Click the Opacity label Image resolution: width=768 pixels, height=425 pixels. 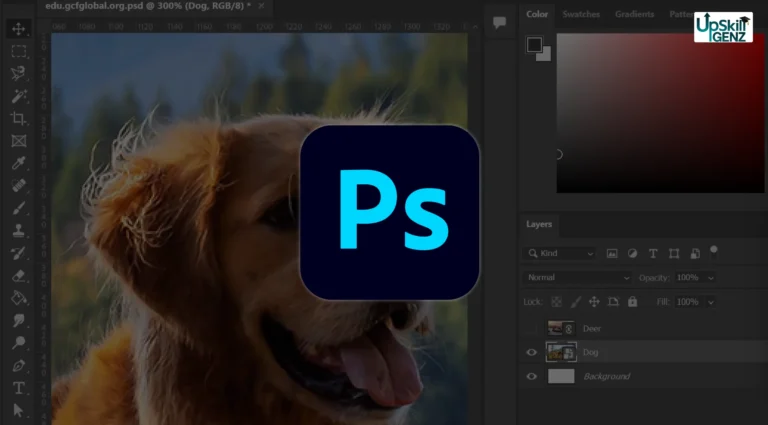[x=654, y=278]
